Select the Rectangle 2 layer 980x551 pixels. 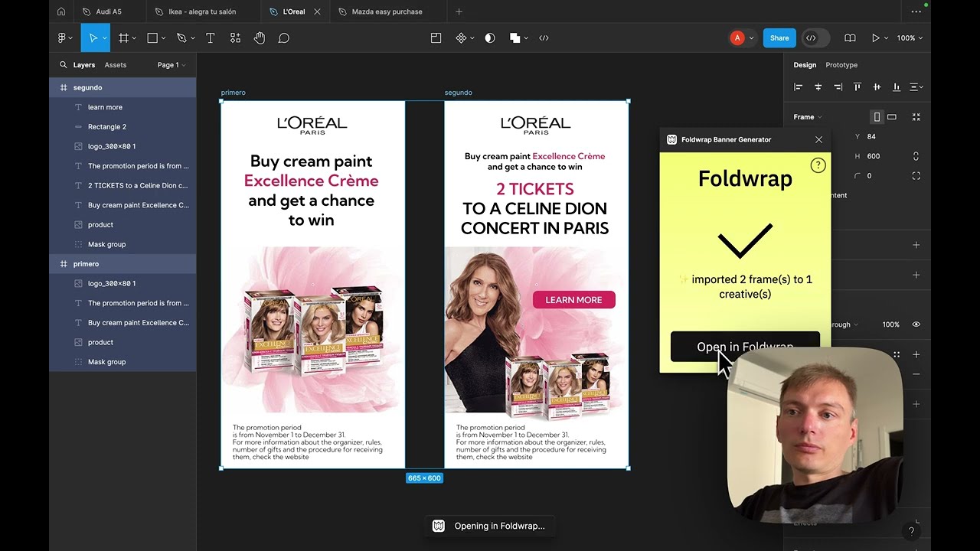(x=122, y=127)
